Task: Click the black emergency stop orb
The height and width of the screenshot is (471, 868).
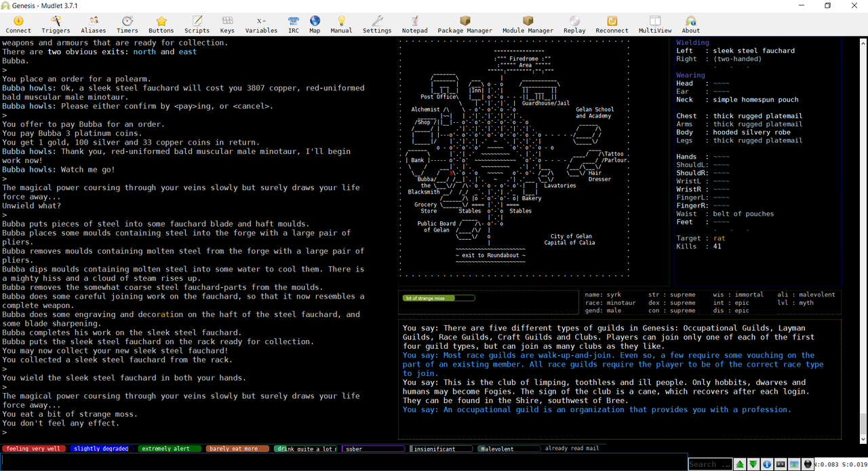Action: click(x=808, y=464)
